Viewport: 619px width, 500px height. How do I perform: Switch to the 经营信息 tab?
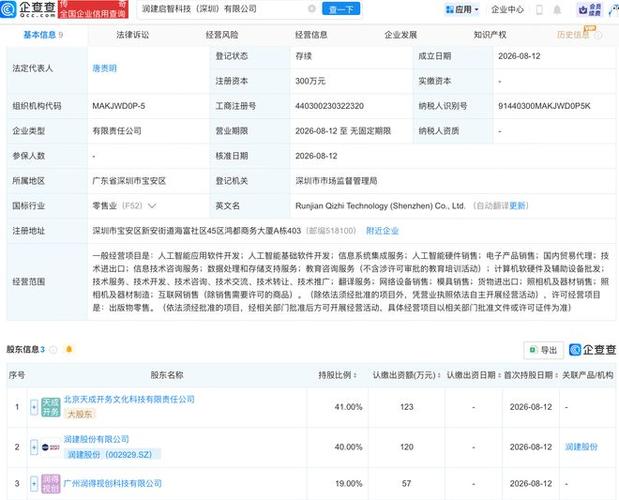coord(311,35)
